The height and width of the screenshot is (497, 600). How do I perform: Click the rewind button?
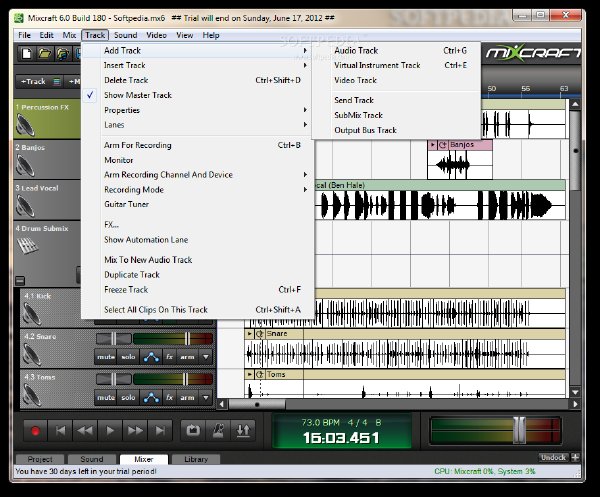tap(85, 431)
